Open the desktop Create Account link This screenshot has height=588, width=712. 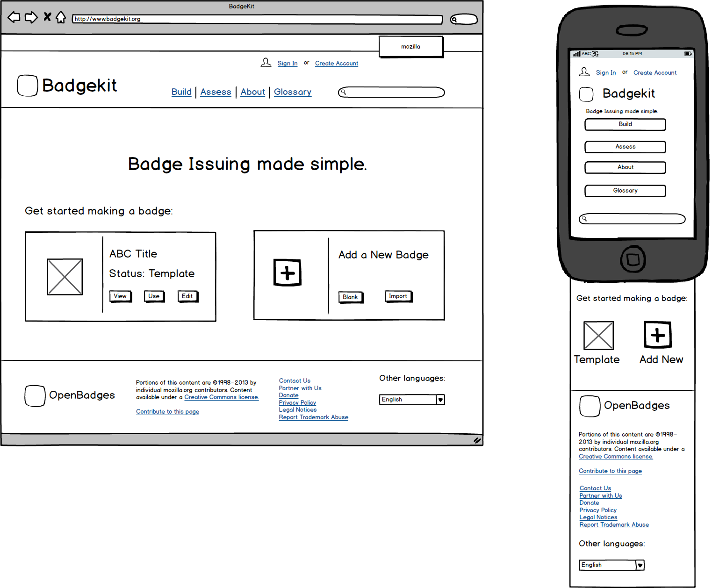point(337,64)
